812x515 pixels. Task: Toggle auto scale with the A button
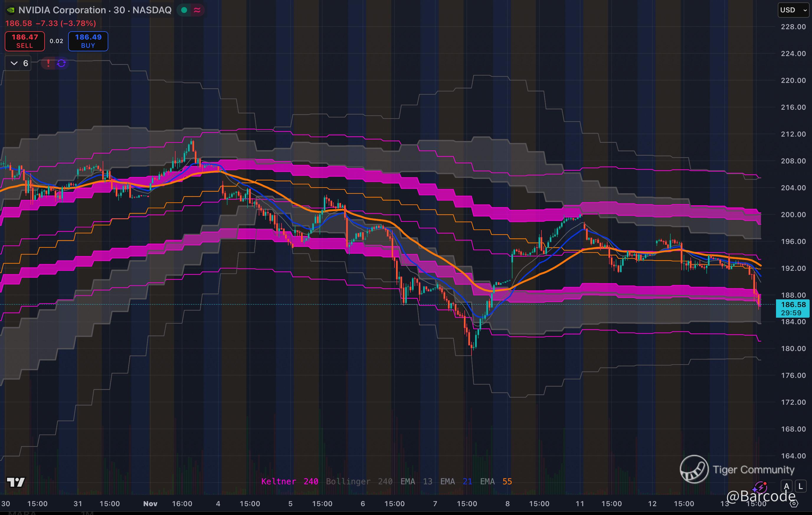coord(786,486)
